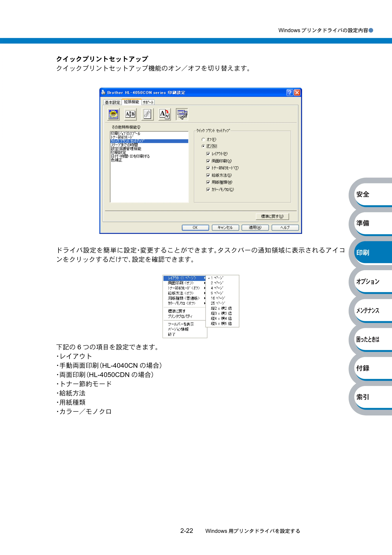Select 16 ページ layout option
Image resolution: width=392 pixels, height=555 pixels.
(222, 298)
